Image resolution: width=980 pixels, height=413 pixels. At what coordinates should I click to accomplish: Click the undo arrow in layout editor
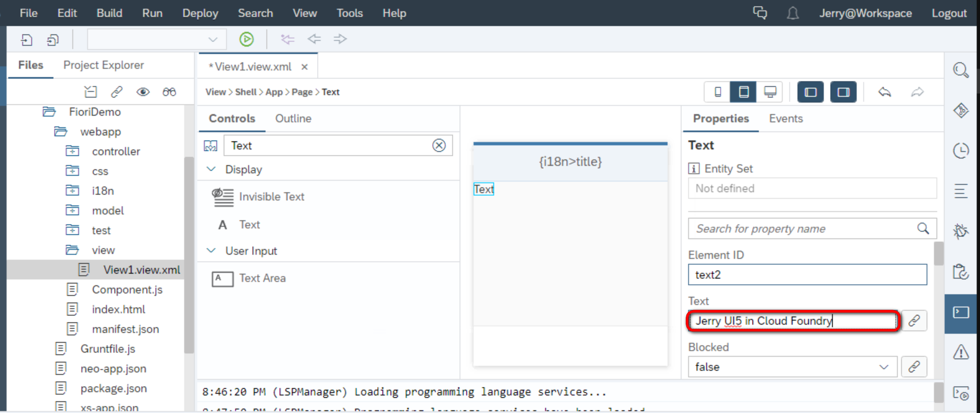point(885,92)
